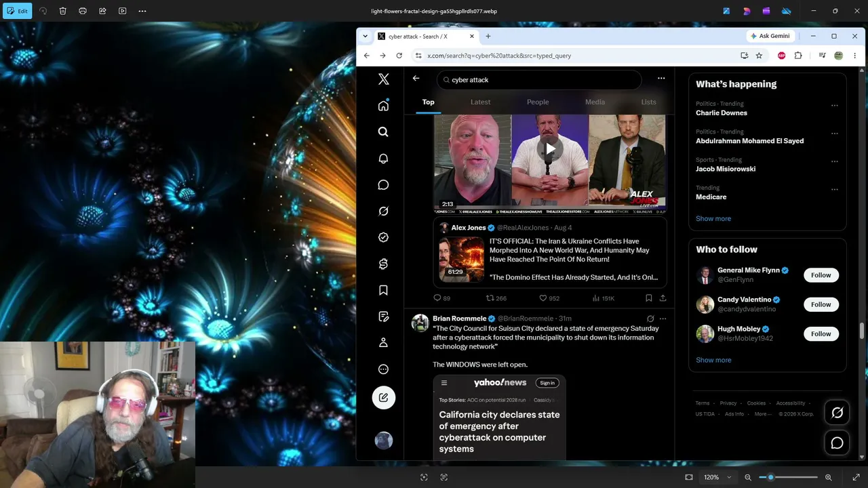Open the purple Clipchamp icon in Photos
Screen dimensions: 868x488
[766, 11]
